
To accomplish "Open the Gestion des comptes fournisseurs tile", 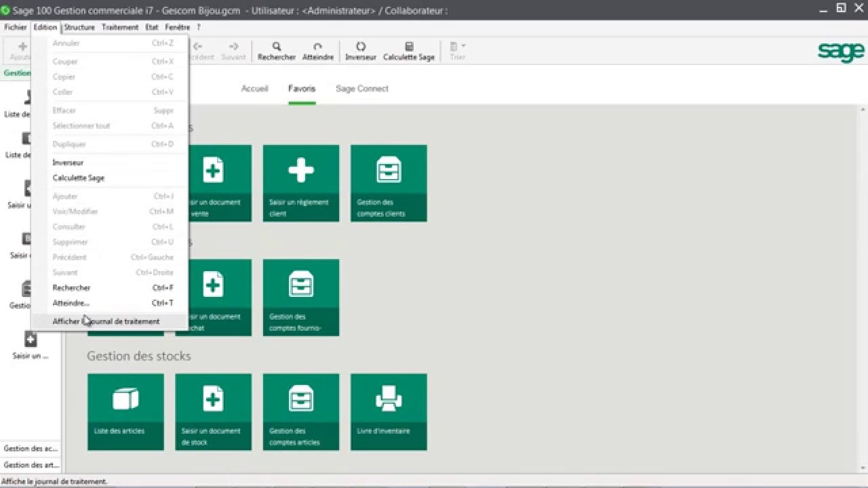I will coord(301,298).
